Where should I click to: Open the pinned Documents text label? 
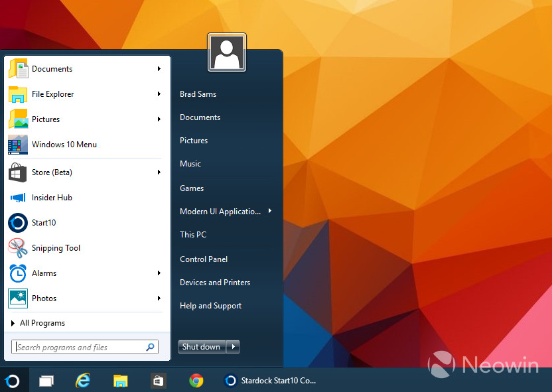coord(52,68)
